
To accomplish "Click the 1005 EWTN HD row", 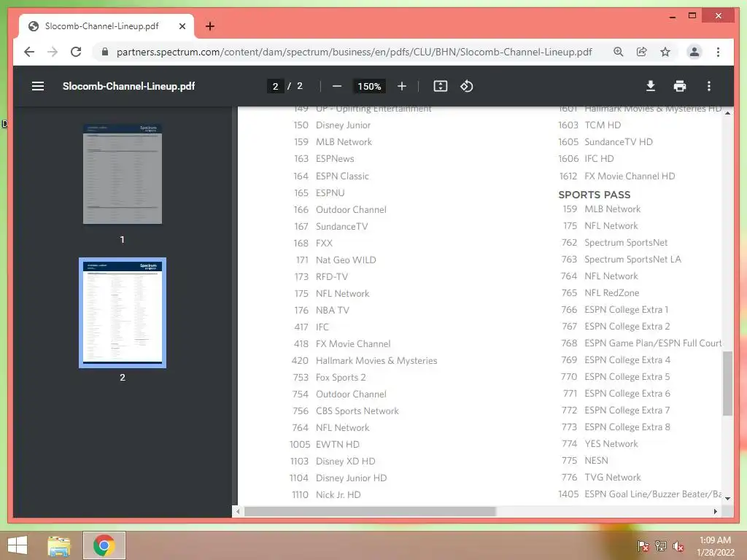I will [325, 444].
